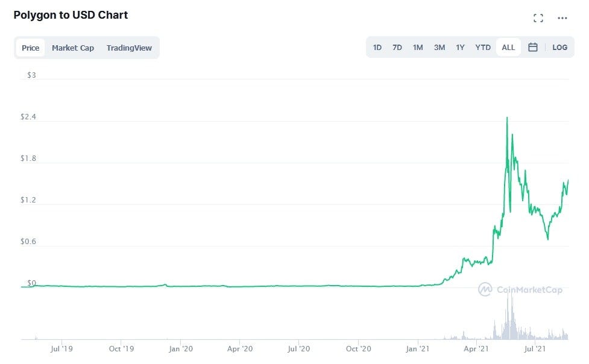The height and width of the screenshot is (364, 589).
Task: Switch chart view to Price mode
Action: (30, 47)
